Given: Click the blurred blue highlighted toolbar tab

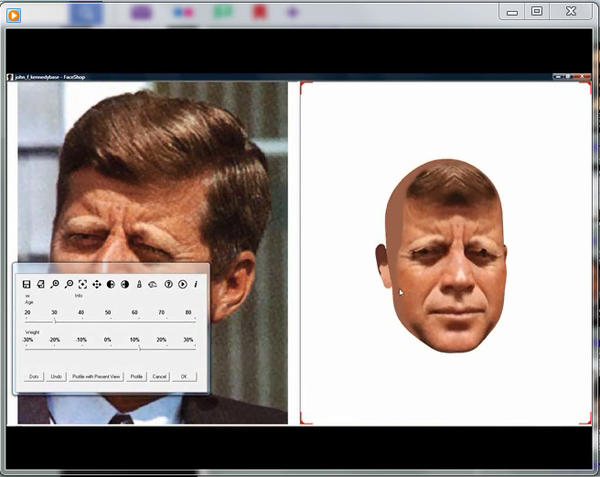Looking at the screenshot, I should (86, 14).
